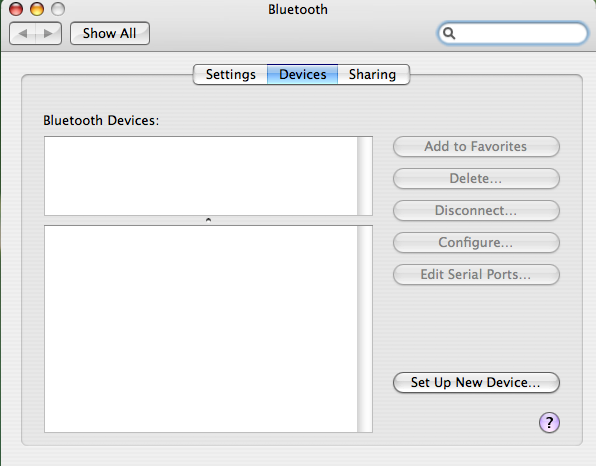This screenshot has height=466, width=596.
Task: Click the Disconnect… button
Action: tap(476, 210)
